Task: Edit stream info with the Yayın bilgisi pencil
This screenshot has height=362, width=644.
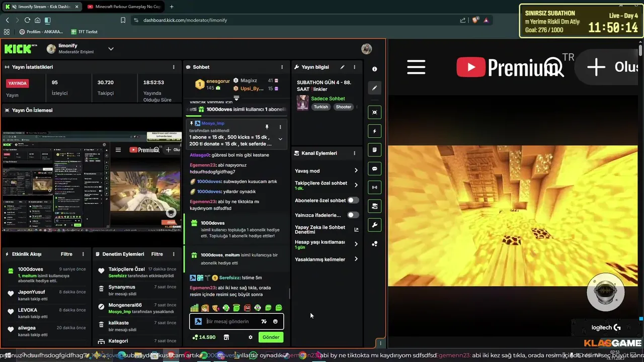Action: tap(342, 67)
